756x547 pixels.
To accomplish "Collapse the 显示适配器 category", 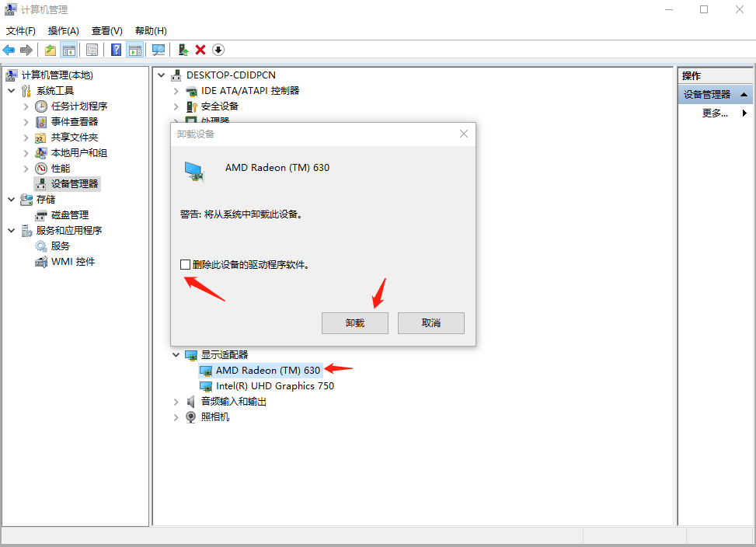I will (x=176, y=355).
